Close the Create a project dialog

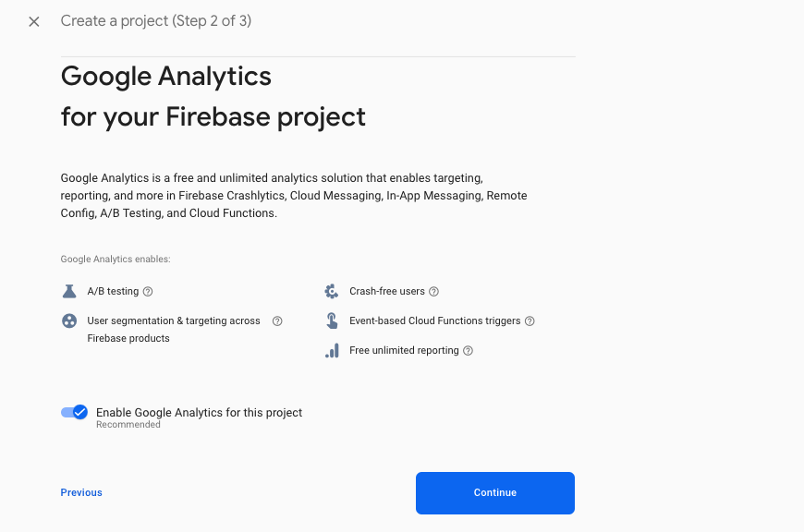(34, 21)
